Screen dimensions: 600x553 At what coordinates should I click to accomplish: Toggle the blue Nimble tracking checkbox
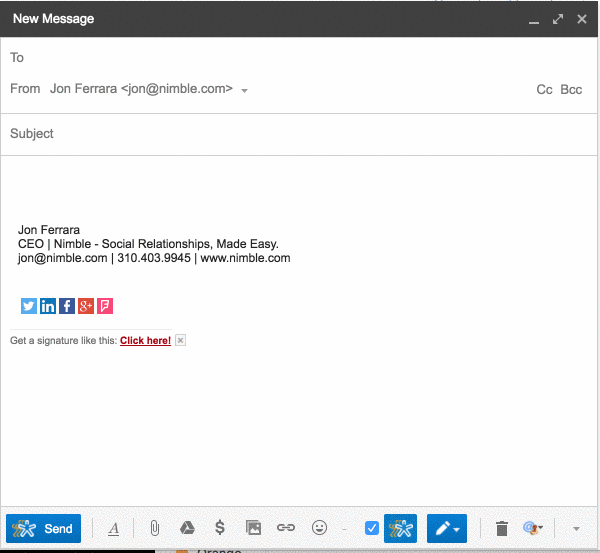point(372,528)
